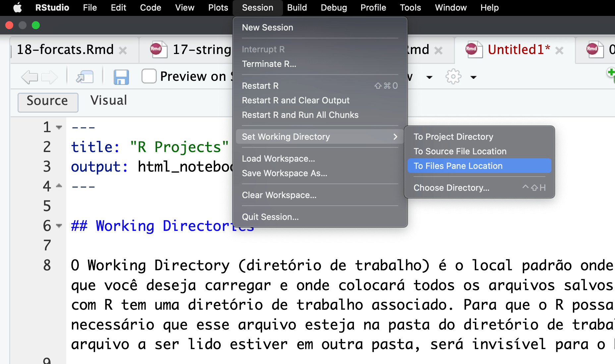Select To Files Pane Location
This screenshot has width=615, height=364.
point(458,166)
